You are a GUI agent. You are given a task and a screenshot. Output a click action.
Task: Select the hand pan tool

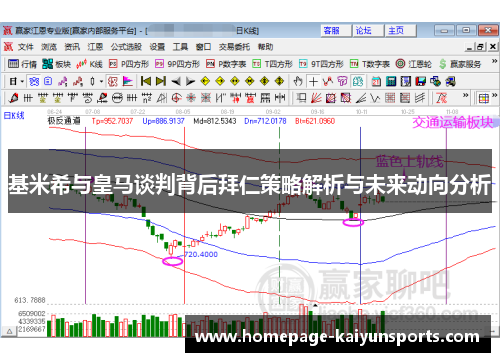click(x=298, y=81)
